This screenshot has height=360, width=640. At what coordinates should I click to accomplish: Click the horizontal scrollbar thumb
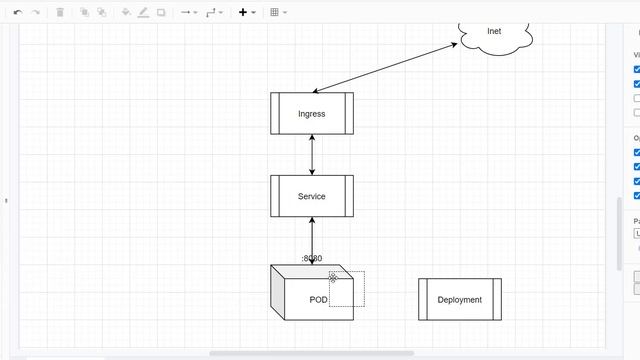311,353
